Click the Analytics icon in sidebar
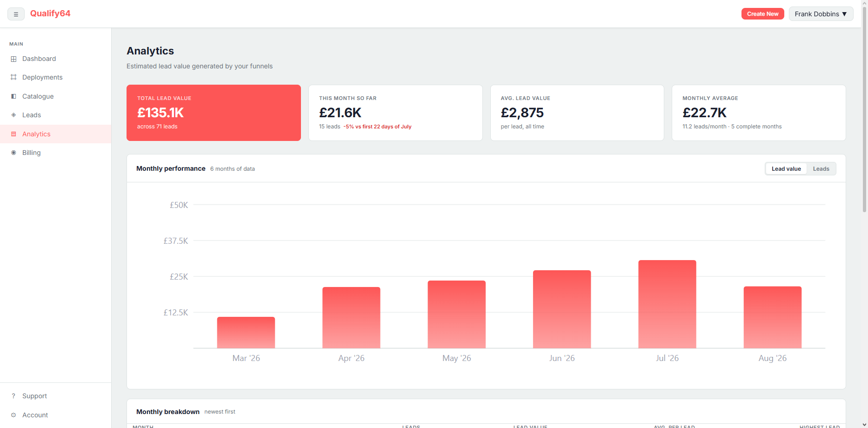 click(13, 134)
